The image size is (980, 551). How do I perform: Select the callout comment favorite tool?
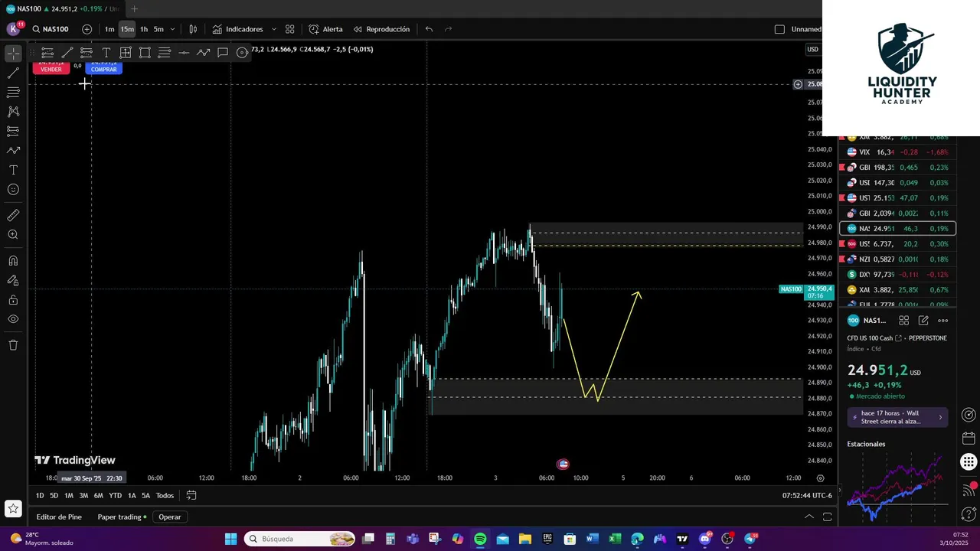click(x=223, y=53)
